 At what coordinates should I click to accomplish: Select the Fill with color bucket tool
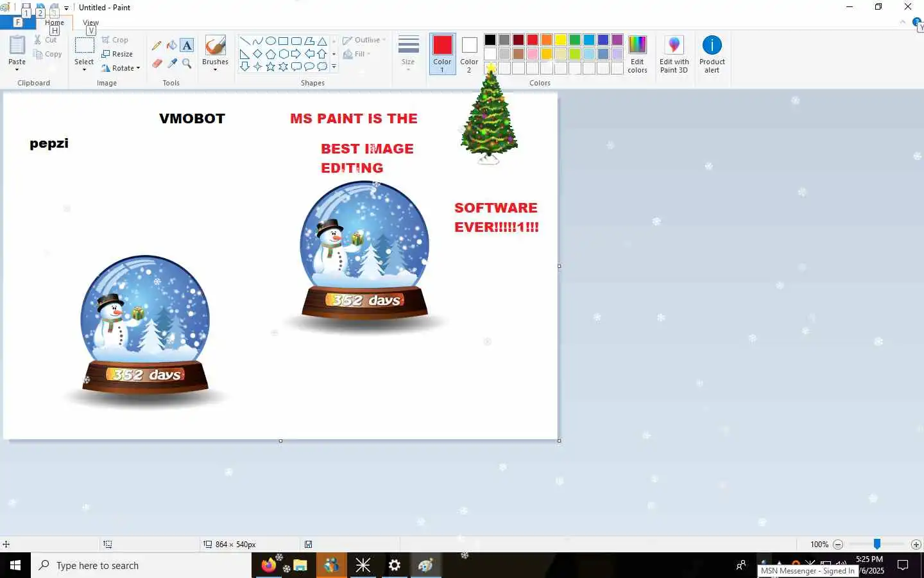tap(171, 46)
